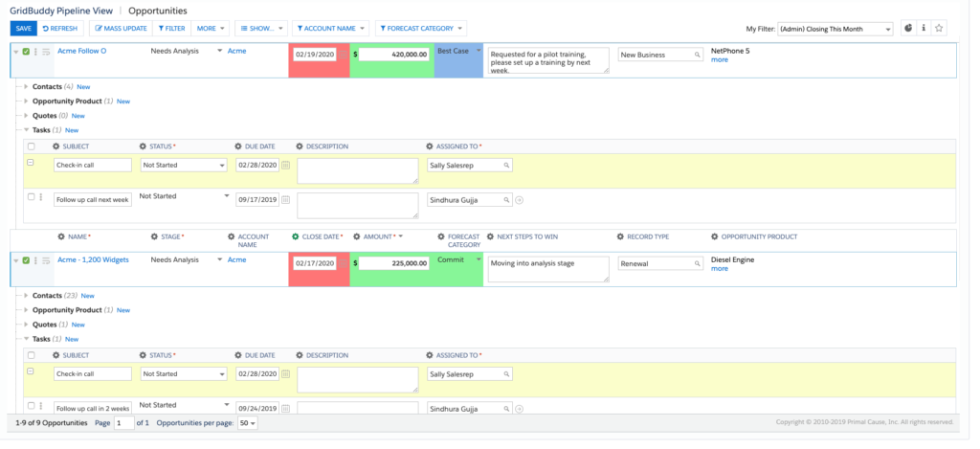Uncheck the Acme - 1,200 Widgets row checkbox

26,260
